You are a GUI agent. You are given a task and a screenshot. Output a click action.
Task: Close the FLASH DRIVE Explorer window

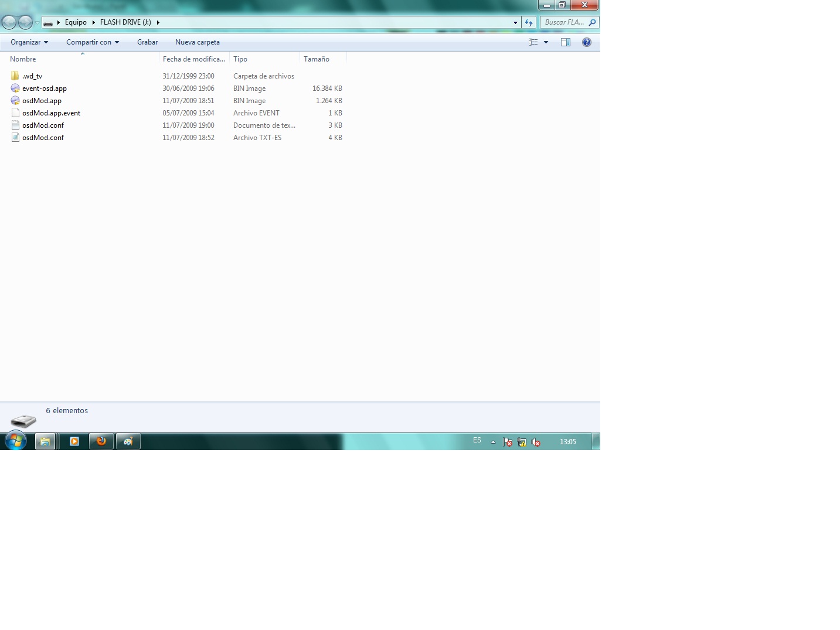tap(584, 5)
